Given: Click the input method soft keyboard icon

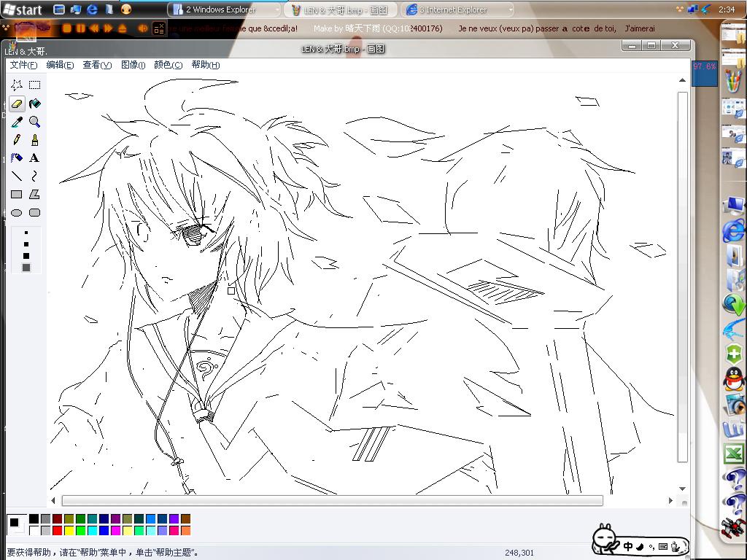Looking at the screenshot, I should (x=662, y=546).
